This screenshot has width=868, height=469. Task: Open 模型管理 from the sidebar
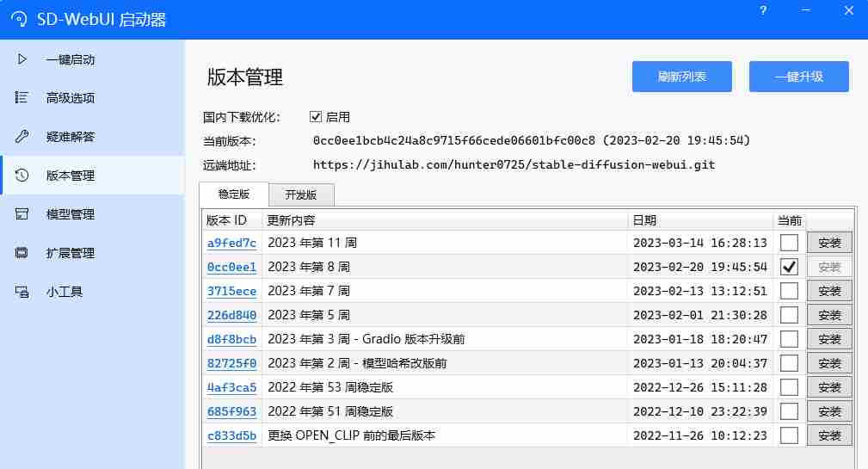coord(93,213)
